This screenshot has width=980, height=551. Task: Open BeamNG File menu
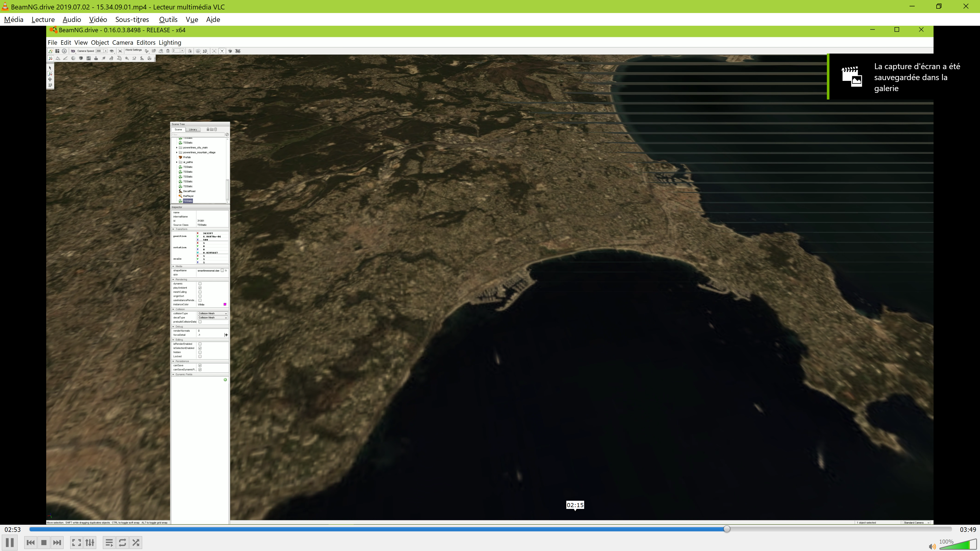coord(53,43)
